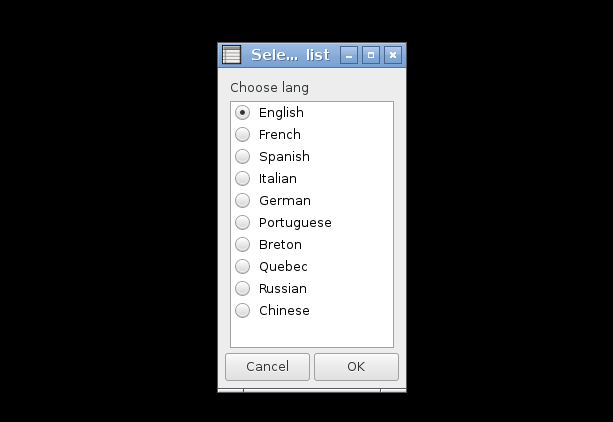Choose the Portuguese radio option
The height and width of the screenshot is (422, 613).
click(242, 223)
